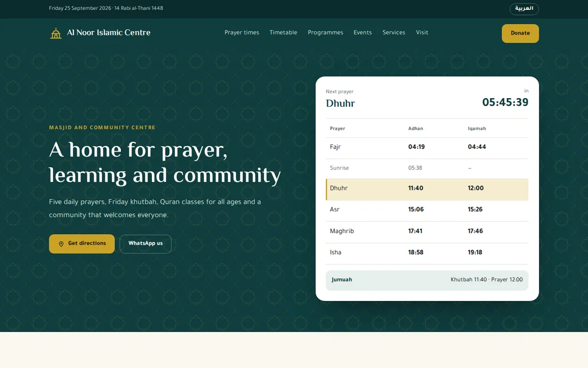Click the Jumuah label
Image resolution: width=588 pixels, height=368 pixels.
pos(341,280)
